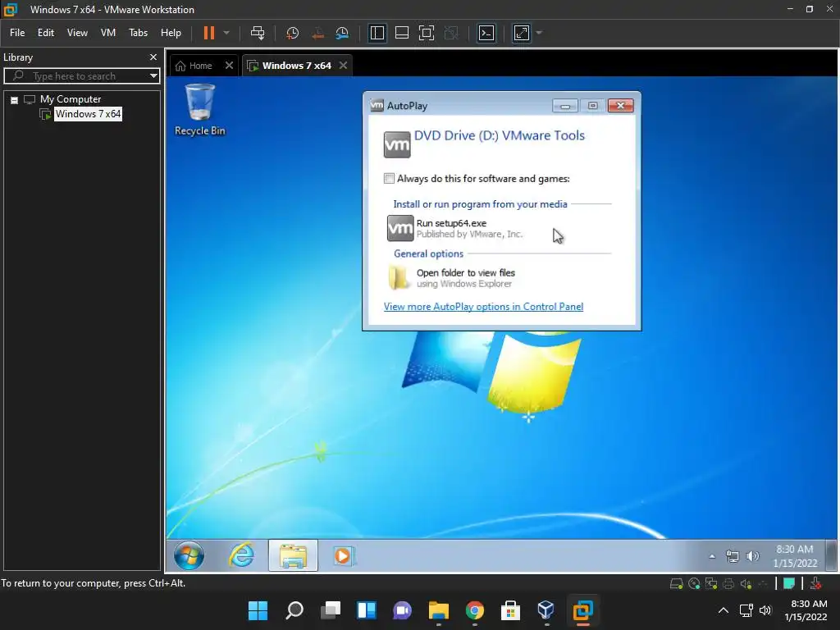Open the power options dropdown arrow
840x630 pixels.
click(226, 33)
